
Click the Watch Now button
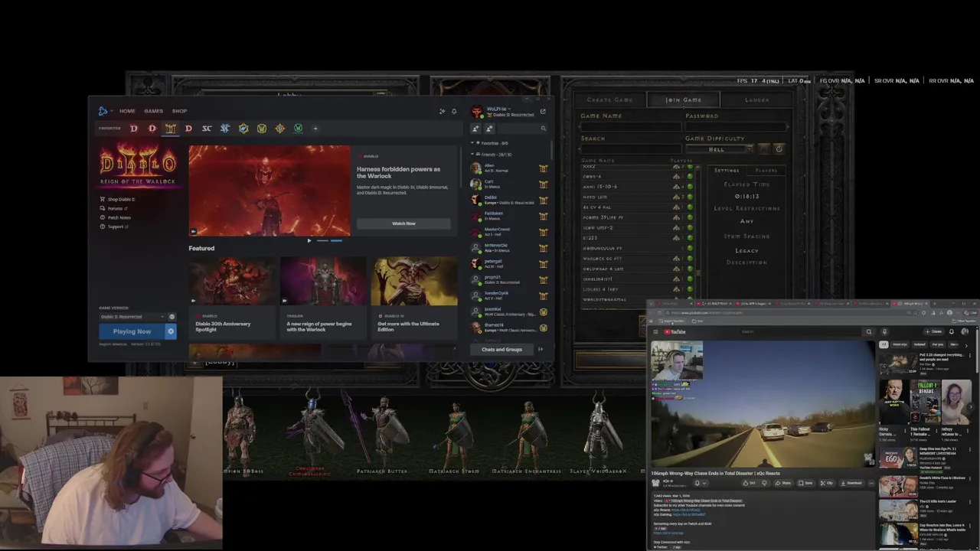coord(403,223)
